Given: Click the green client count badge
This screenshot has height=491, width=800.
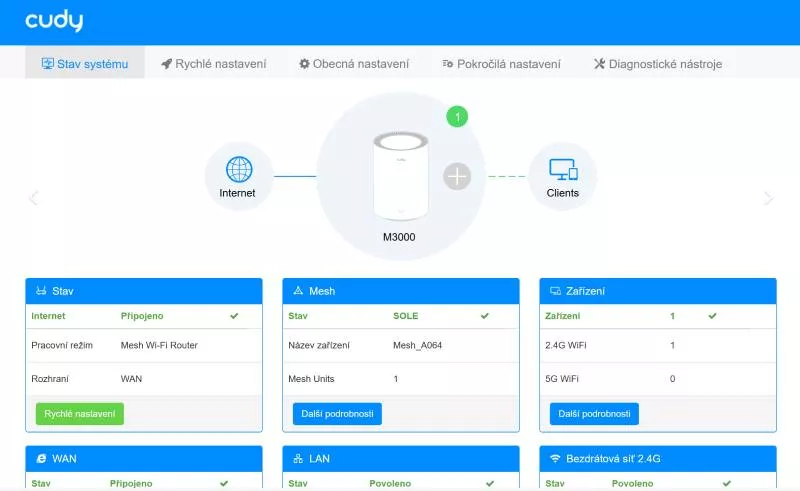Looking at the screenshot, I should tap(457, 117).
